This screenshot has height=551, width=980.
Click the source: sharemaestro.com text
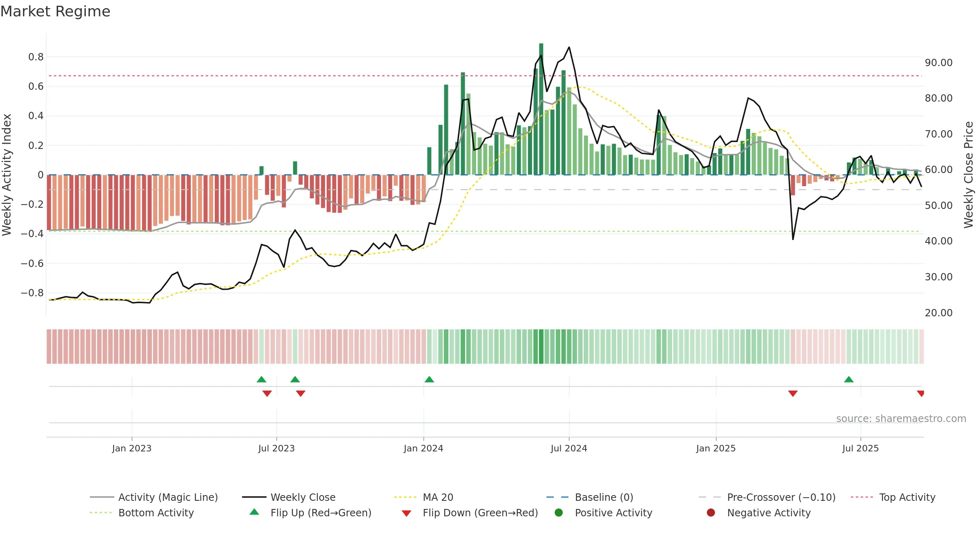click(x=901, y=419)
